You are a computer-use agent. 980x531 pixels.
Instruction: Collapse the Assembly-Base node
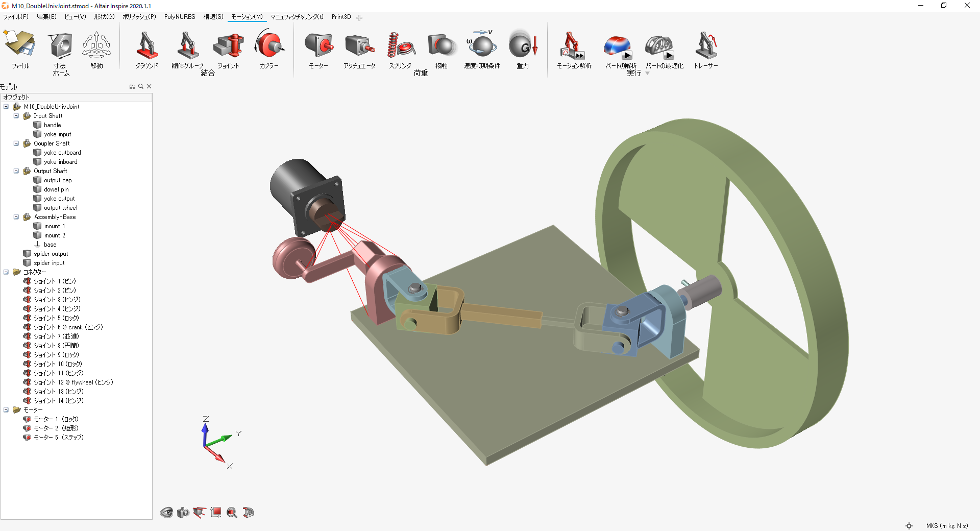16,217
